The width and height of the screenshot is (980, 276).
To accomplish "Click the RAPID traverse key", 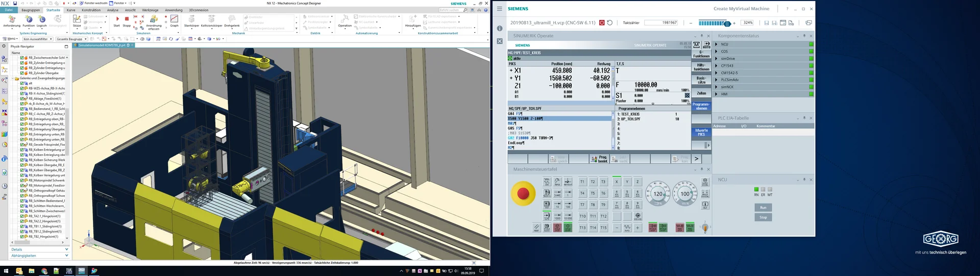I will (627, 227).
